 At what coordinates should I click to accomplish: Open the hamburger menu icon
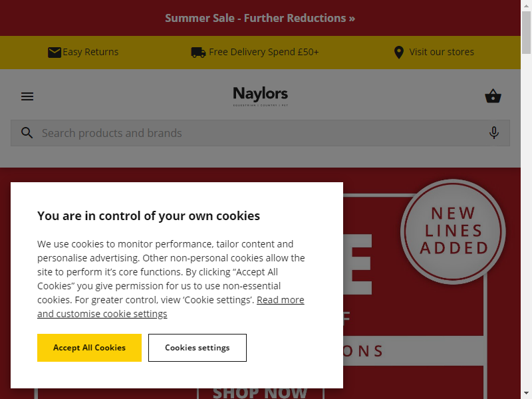click(x=27, y=96)
